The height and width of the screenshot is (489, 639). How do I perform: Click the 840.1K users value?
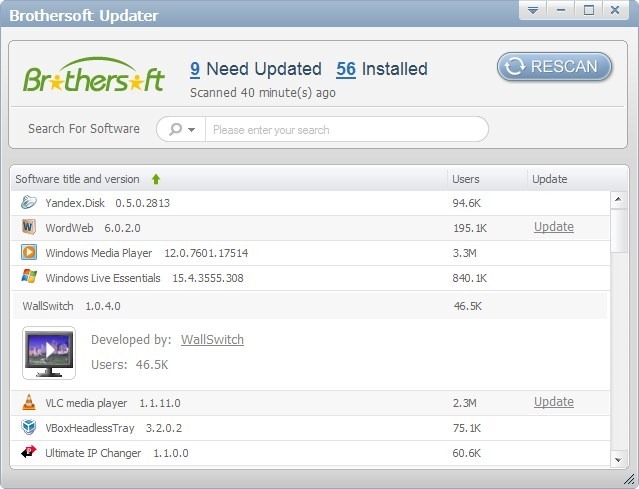(469, 278)
